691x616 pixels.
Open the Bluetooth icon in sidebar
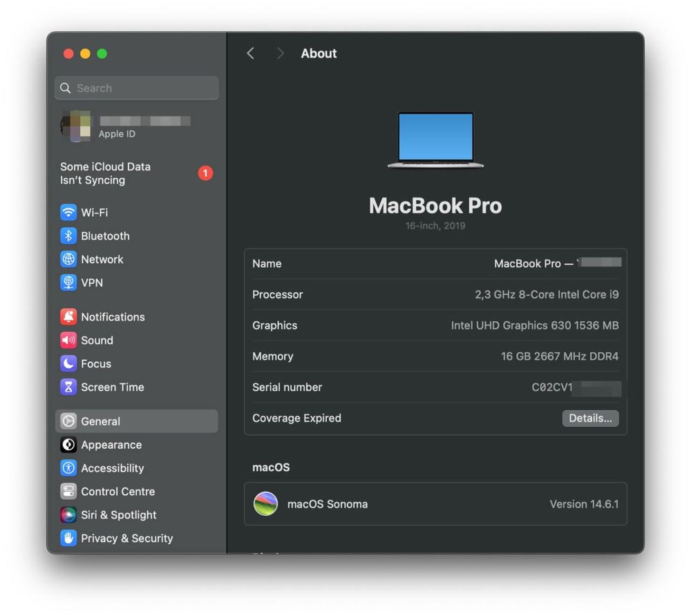click(x=68, y=235)
